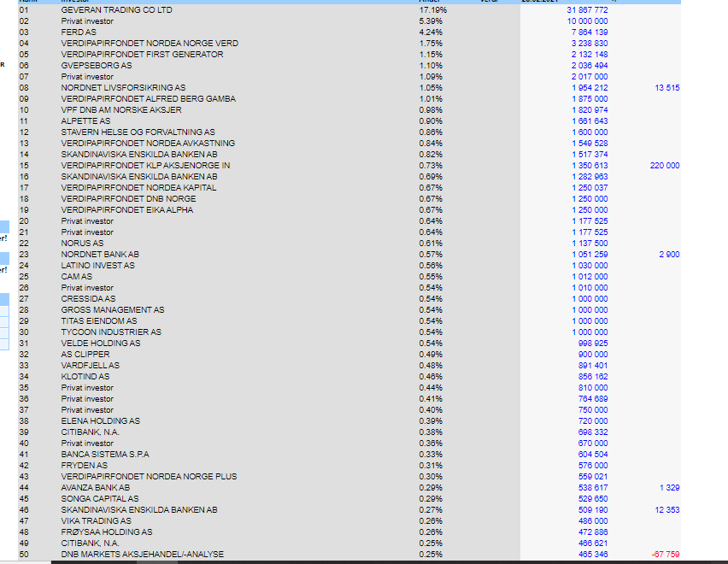Screen dimensions: 728x564
Task: Click CITIBANK, N.A. at rank 39
Action: 90,433
